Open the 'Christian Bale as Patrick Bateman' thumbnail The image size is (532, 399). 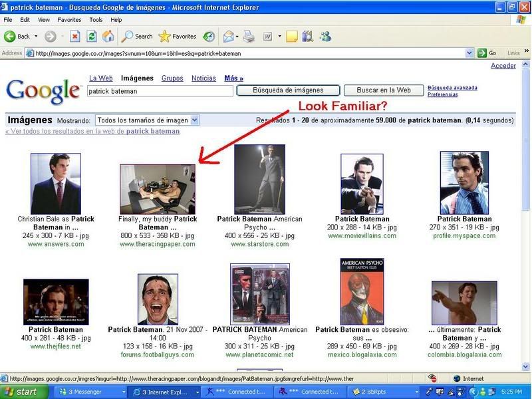[56, 184]
